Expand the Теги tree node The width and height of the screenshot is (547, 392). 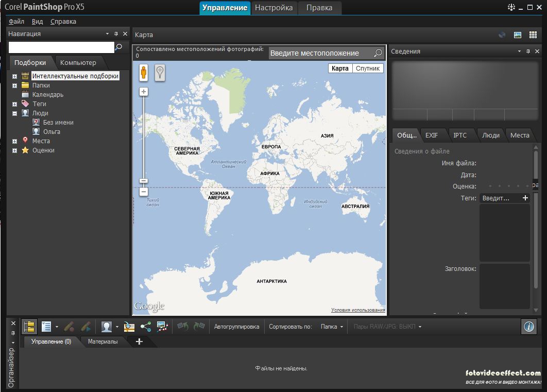[x=14, y=104]
